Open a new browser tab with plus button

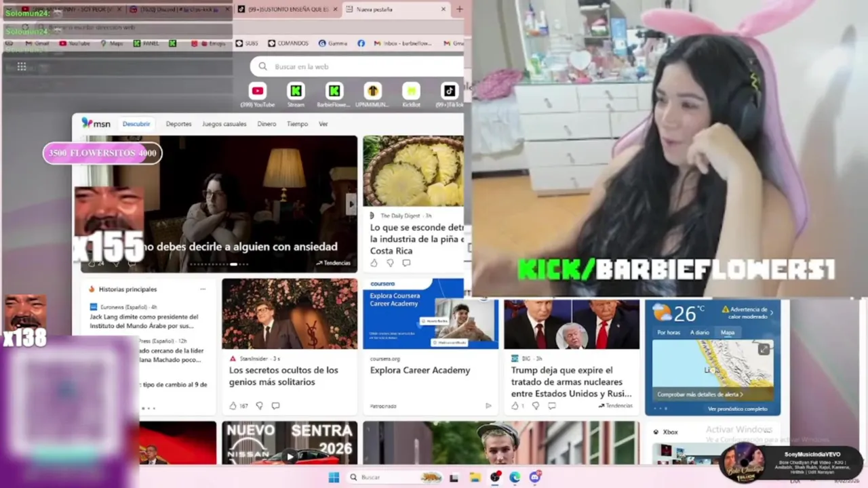coord(459,9)
